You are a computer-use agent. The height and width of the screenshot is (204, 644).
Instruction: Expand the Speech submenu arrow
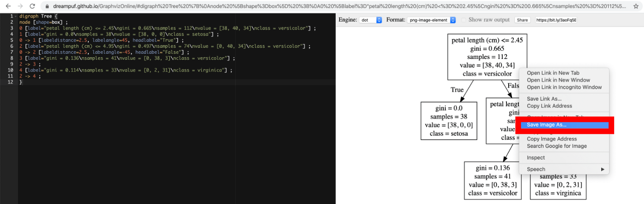coord(603,169)
